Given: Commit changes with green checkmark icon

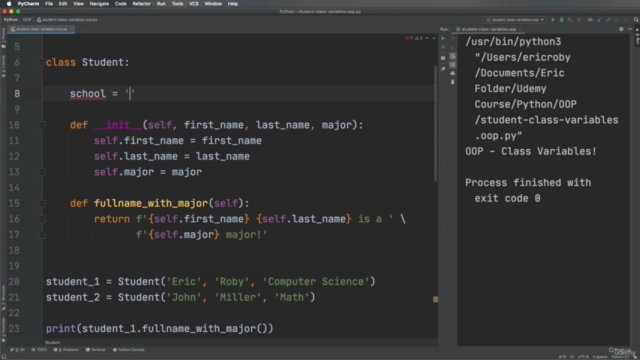Looking at the screenshot, I should pos(608,20).
